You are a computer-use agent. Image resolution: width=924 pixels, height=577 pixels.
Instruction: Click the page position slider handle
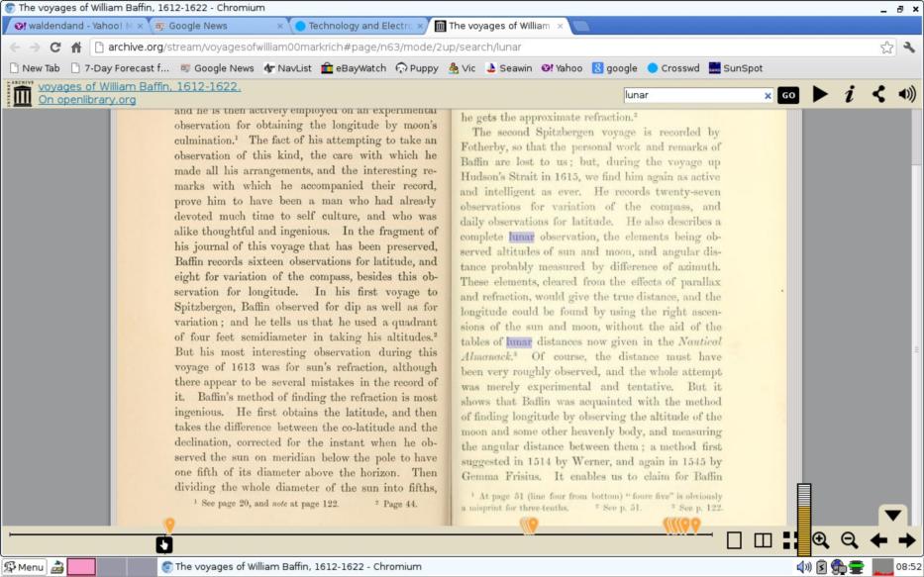coord(164,544)
